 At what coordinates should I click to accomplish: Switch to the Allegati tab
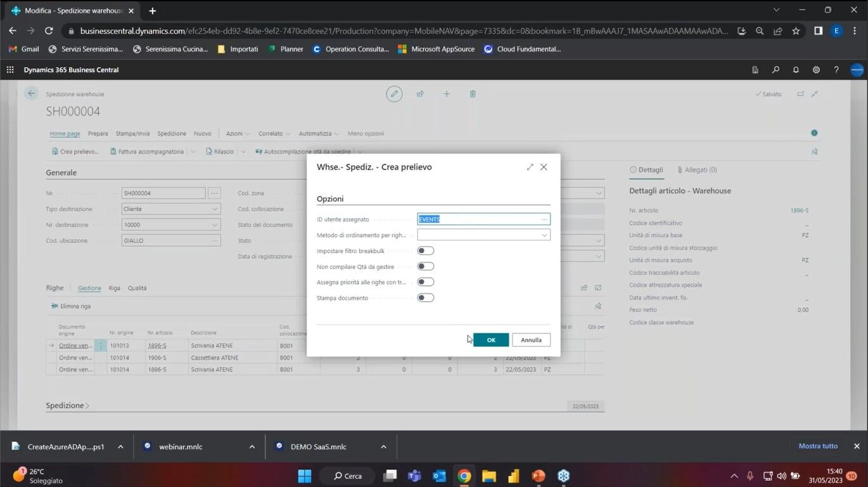pos(697,170)
